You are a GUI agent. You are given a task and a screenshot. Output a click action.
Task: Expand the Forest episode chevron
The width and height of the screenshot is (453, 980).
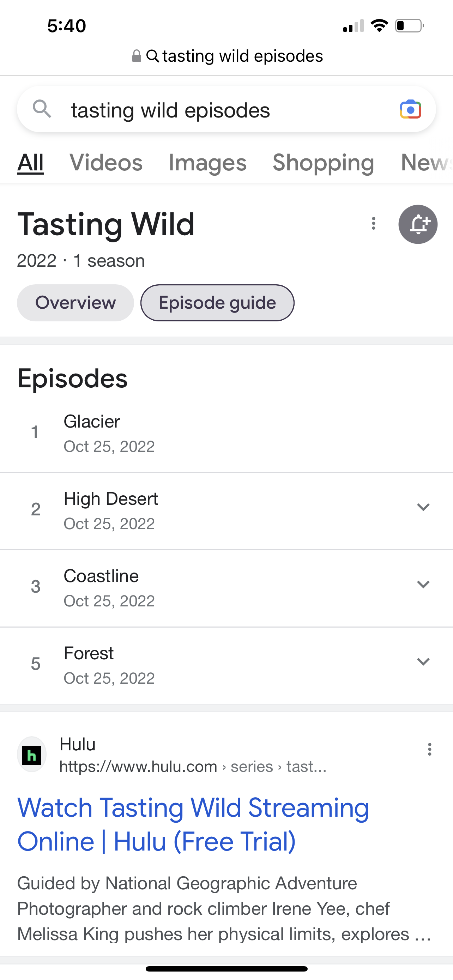(423, 661)
